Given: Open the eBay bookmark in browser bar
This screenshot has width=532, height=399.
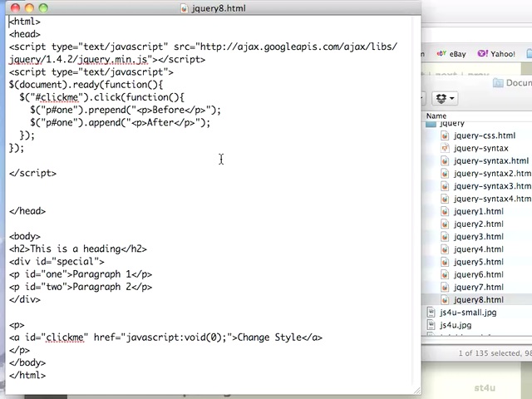Looking at the screenshot, I should (451, 54).
